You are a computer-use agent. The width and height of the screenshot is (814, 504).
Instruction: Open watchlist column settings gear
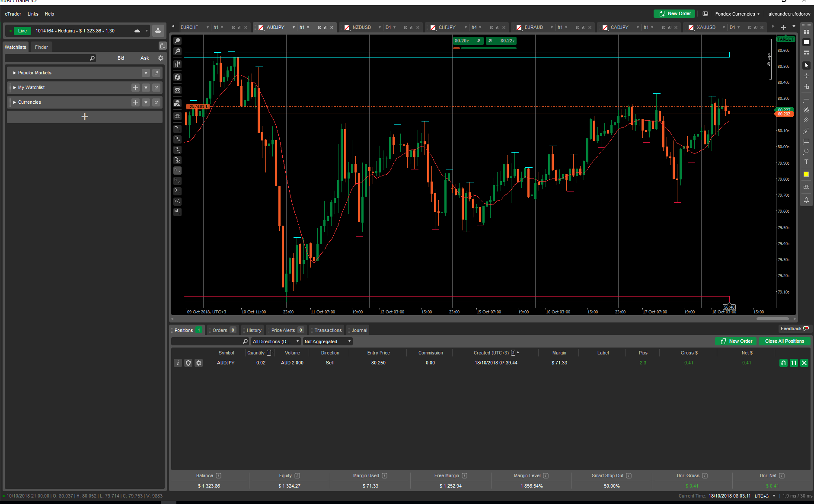(x=160, y=58)
